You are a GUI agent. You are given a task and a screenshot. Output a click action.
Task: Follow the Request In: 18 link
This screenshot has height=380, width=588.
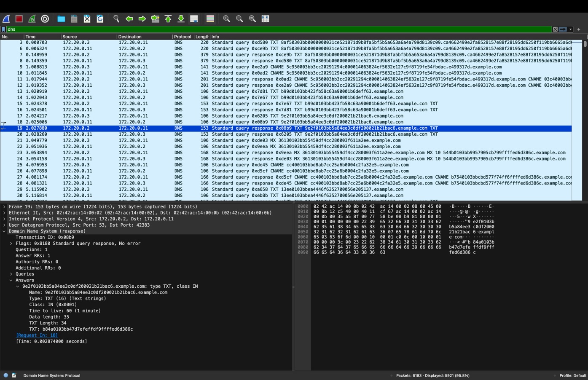36,335
